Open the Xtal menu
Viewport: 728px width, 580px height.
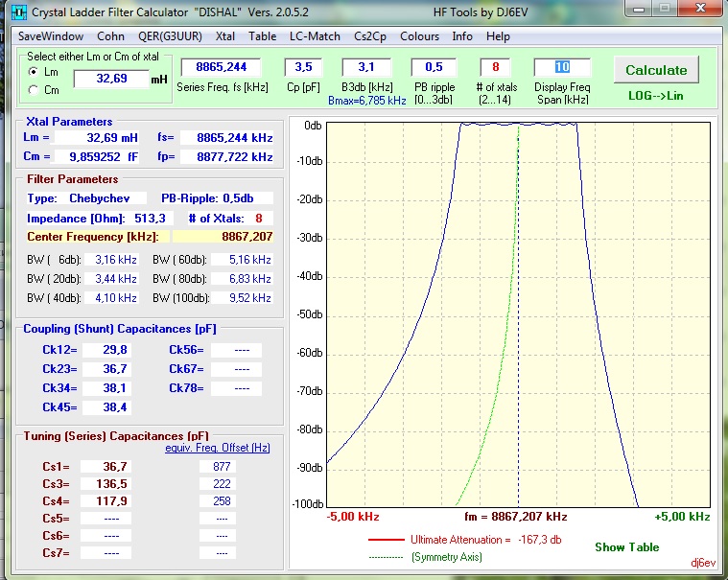(x=225, y=36)
